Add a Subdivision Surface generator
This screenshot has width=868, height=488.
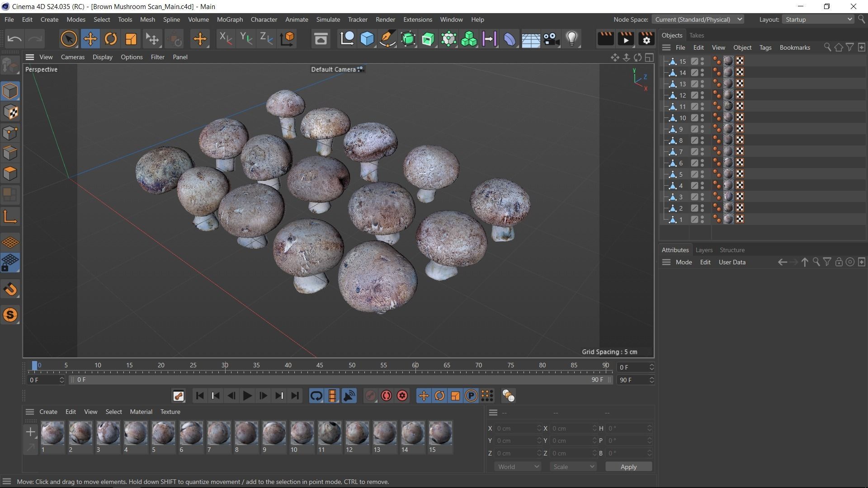pyautogui.click(x=408, y=39)
